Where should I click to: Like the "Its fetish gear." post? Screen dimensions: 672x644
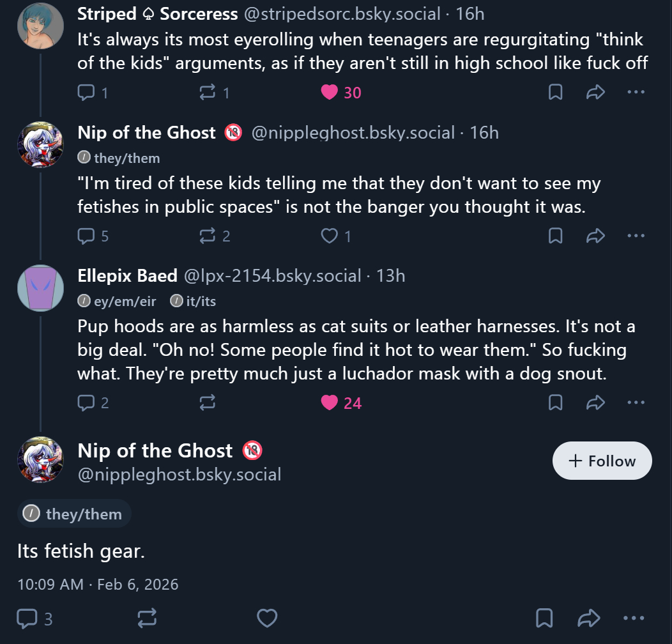[x=267, y=618]
